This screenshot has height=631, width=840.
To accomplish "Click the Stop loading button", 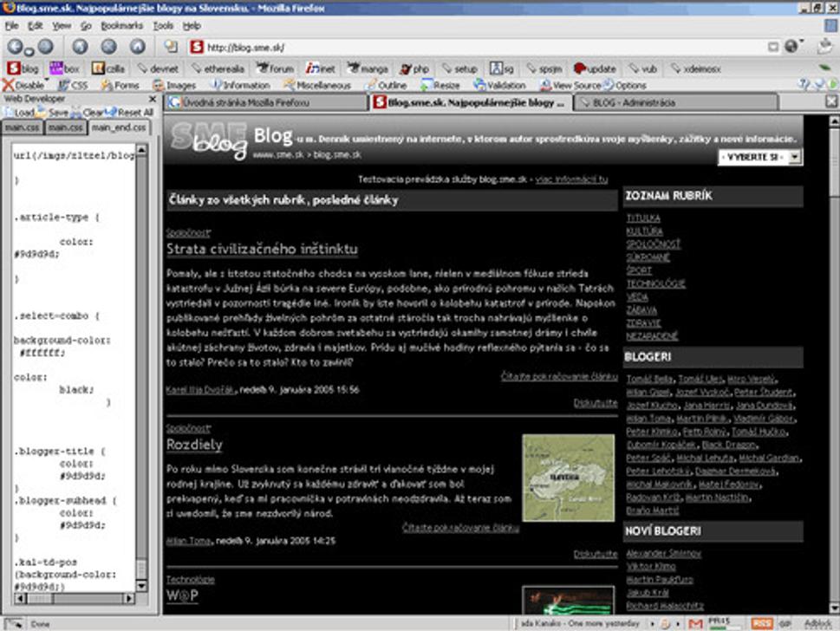I will point(108,47).
